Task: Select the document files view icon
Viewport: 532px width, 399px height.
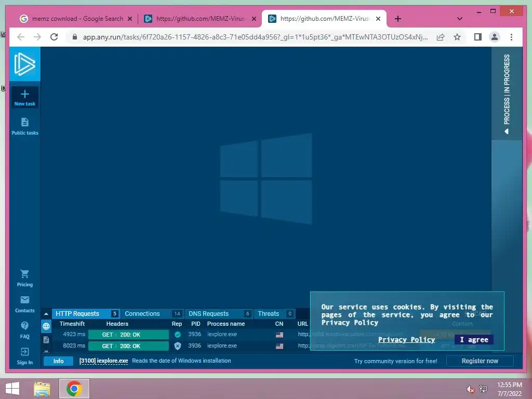Action: pos(46,340)
